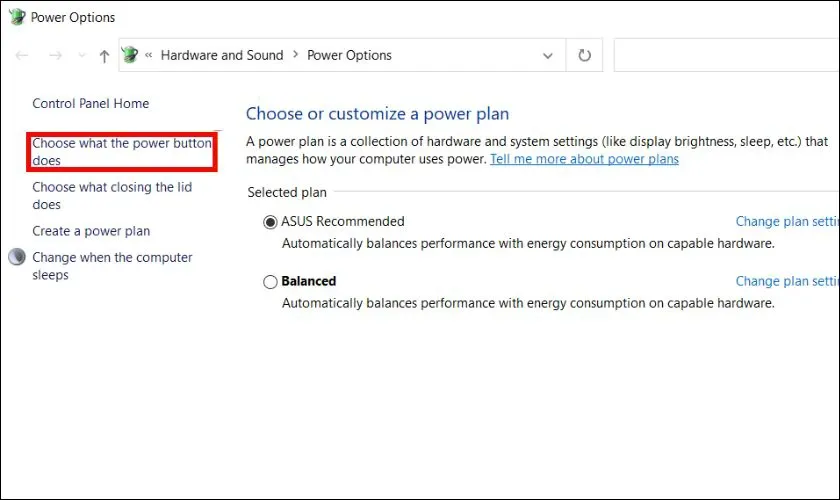
Task: Expand chevron after Hardware and Sound
Action: pyautogui.click(x=295, y=55)
